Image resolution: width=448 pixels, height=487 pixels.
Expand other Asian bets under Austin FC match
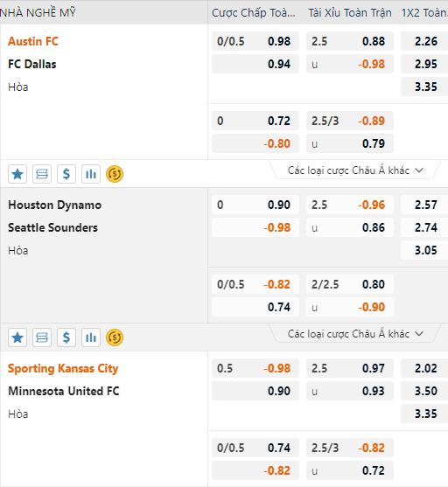click(x=355, y=170)
